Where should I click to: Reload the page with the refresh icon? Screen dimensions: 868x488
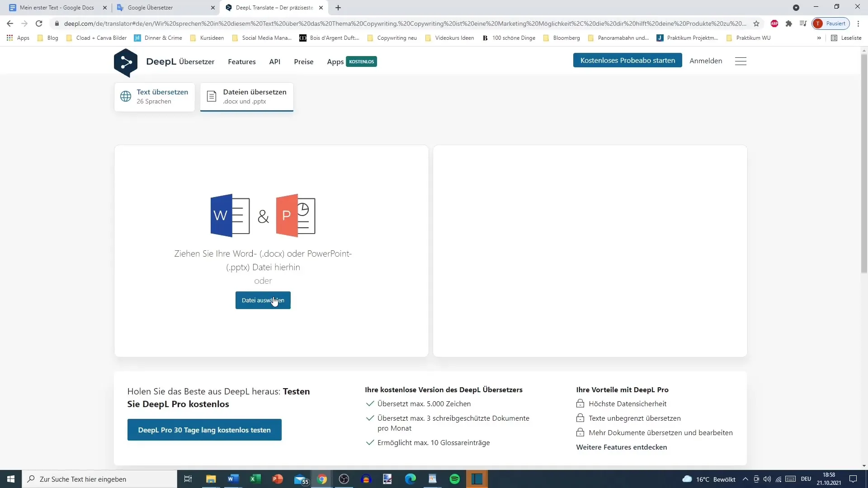click(39, 23)
